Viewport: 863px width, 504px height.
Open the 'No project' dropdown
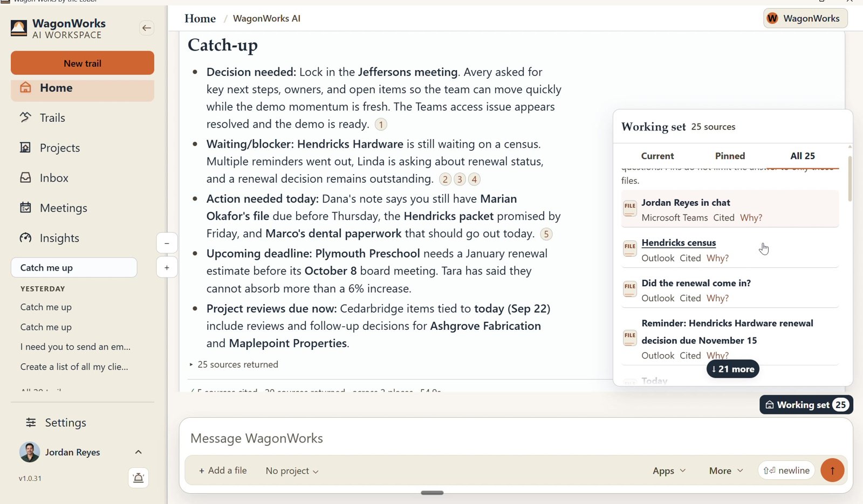tap(292, 471)
